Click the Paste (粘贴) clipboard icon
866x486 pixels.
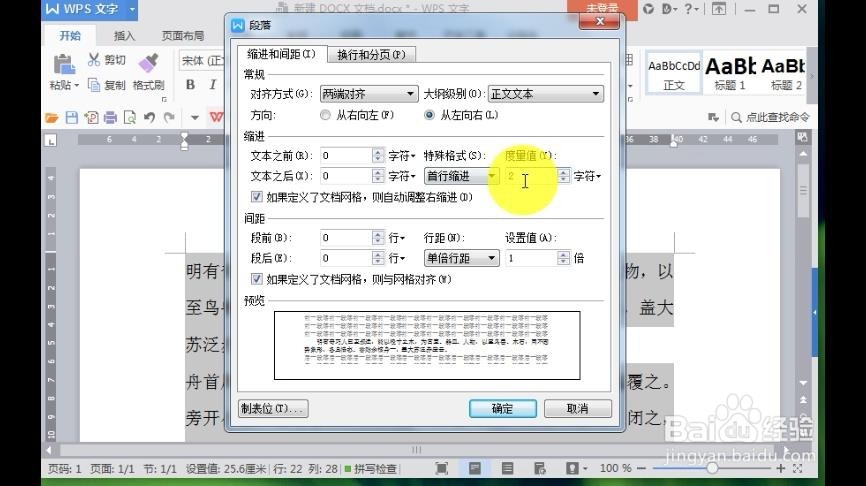[64, 65]
